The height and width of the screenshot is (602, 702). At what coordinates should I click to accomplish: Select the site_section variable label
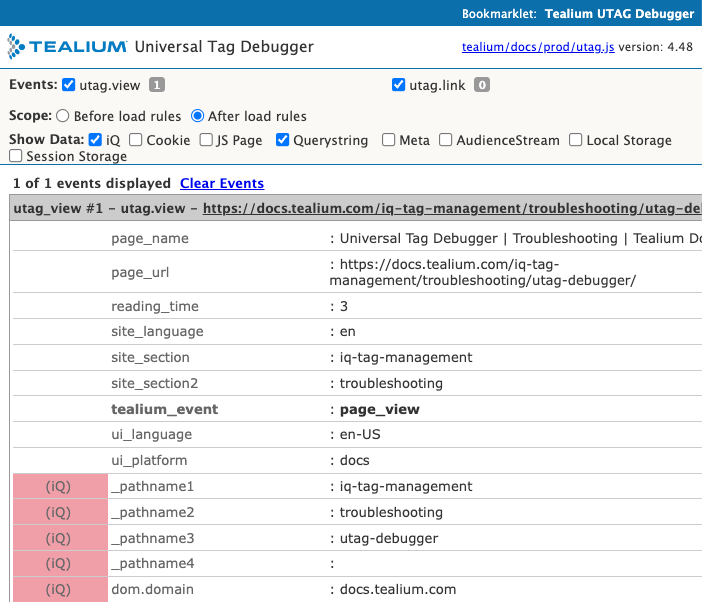150,357
